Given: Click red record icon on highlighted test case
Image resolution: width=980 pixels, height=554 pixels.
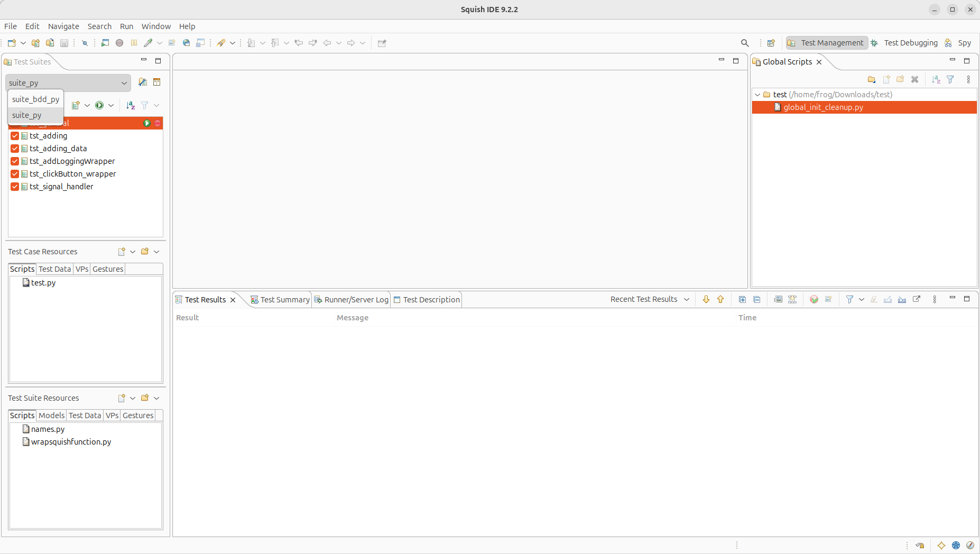Looking at the screenshot, I should (x=158, y=123).
